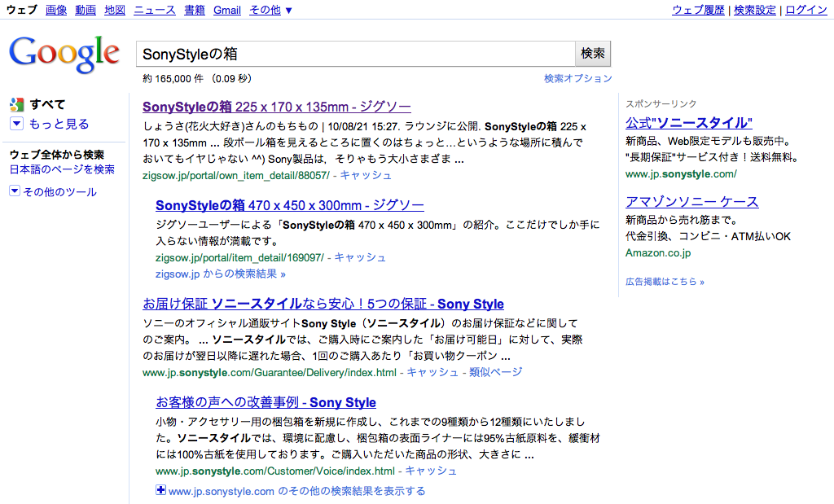834x504 pixels.
Task: Click URL text www.jp.sonystyle.com/Customer/Voice/index.html
Action: (275, 471)
